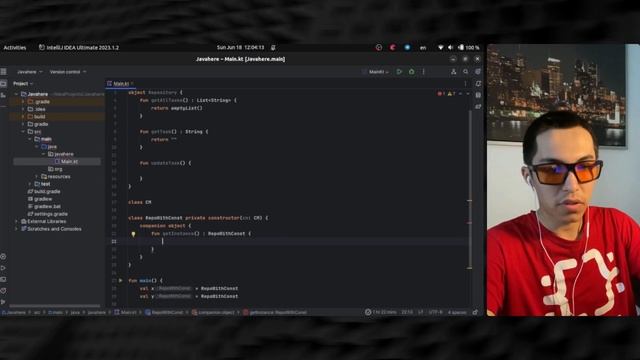Click the yellow lightbulb intention icon
The image size is (640, 360).
pyautogui.click(x=133, y=234)
